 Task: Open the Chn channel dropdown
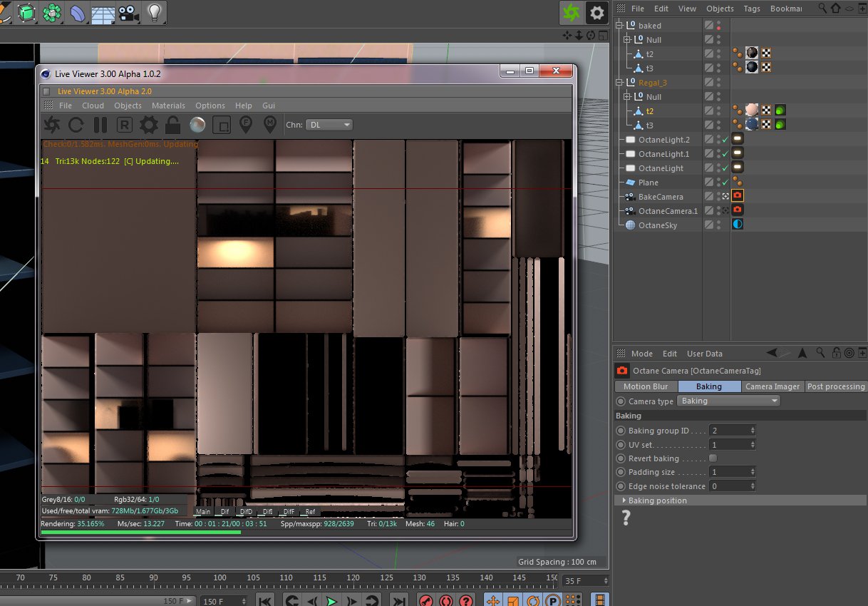coord(328,124)
